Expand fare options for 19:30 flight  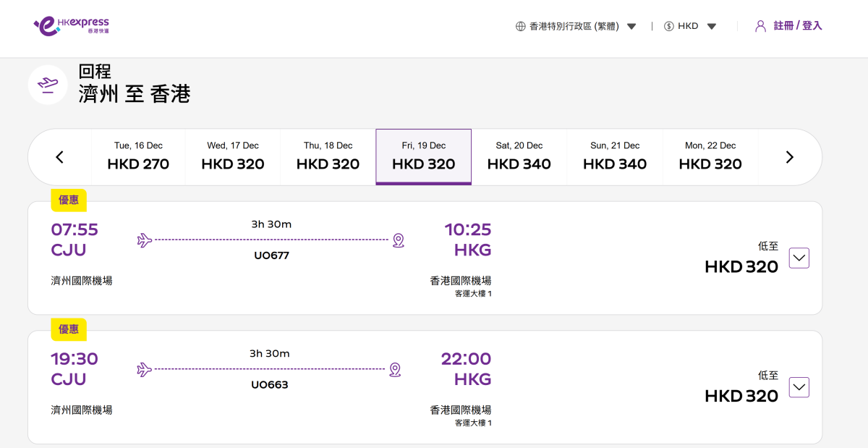point(799,388)
